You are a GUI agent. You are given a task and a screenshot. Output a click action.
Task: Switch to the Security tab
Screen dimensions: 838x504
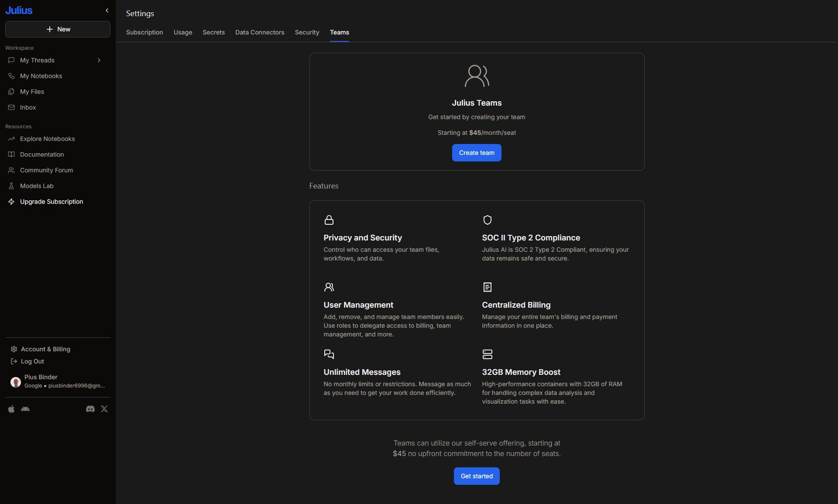(x=307, y=32)
